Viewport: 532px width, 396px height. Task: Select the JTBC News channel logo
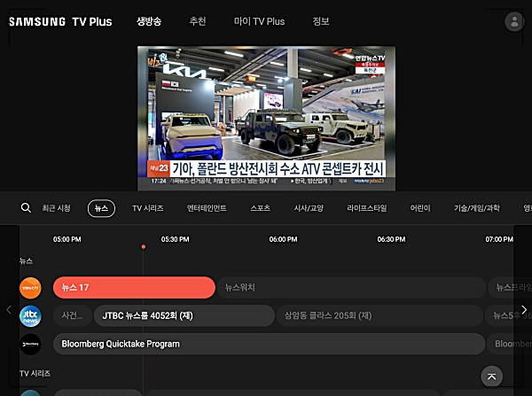point(30,316)
